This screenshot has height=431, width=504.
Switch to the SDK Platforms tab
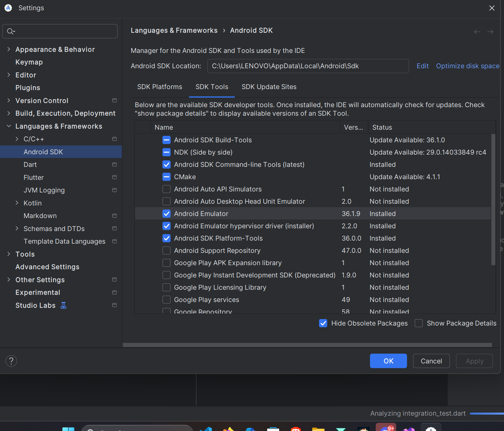coord(160,87)
